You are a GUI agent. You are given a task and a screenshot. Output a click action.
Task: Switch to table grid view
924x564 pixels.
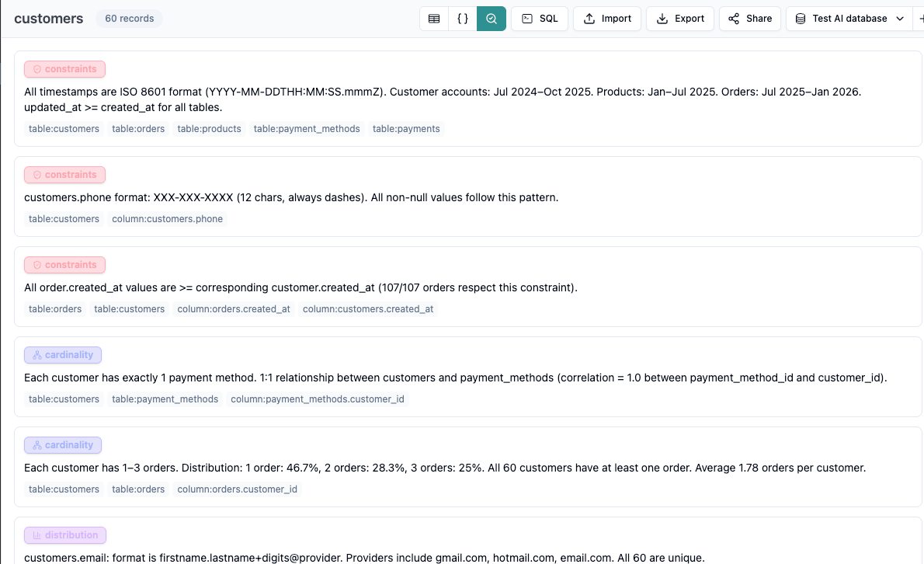[x=434, y=19]
